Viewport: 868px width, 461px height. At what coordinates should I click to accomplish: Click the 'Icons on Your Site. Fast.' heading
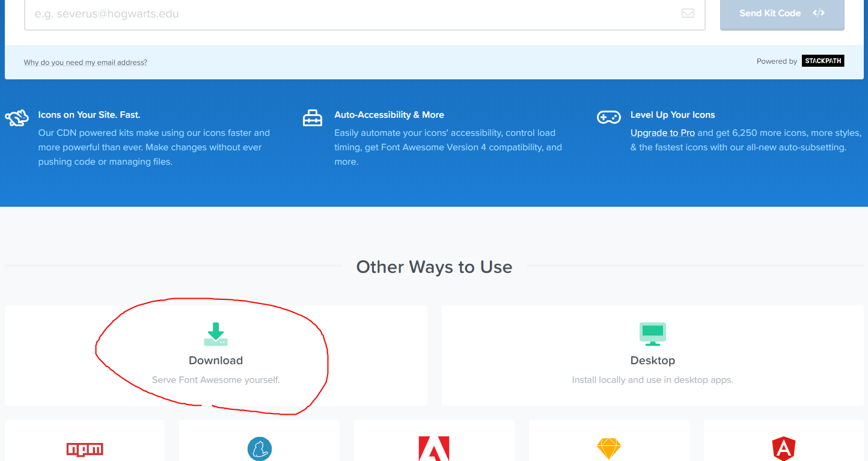89,115
